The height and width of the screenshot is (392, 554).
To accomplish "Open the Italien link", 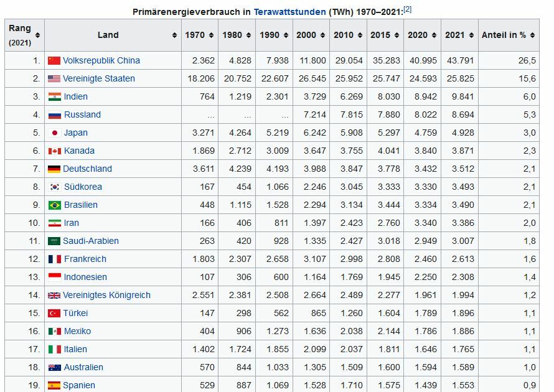I will [75, 349].
